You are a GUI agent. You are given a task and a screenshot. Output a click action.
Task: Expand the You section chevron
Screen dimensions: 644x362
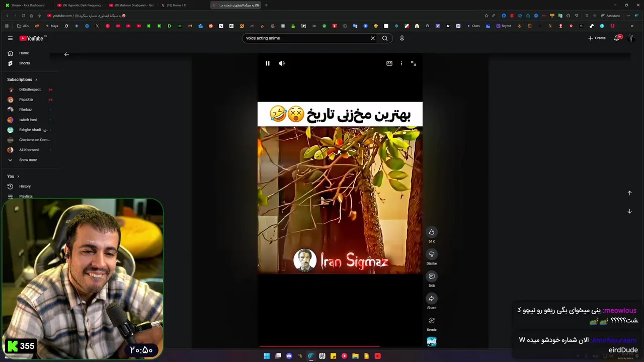click(x=18, y=176)
